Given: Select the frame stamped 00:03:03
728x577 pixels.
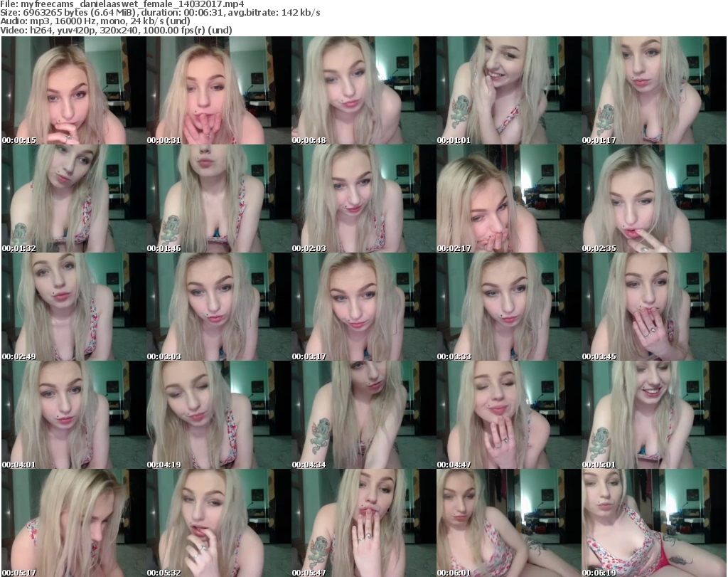Looking at the screenshot, I should [x=219, y=307].
